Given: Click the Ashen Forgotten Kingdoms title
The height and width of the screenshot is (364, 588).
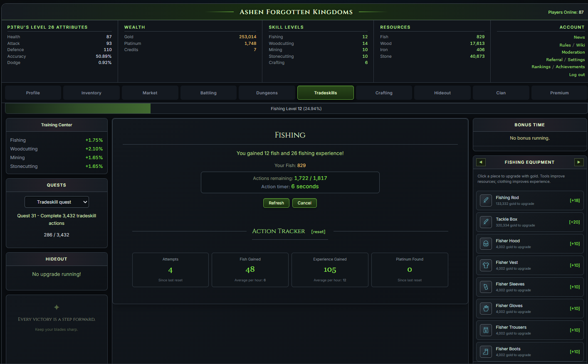Looking at the screenshot, I should point(296,12).
